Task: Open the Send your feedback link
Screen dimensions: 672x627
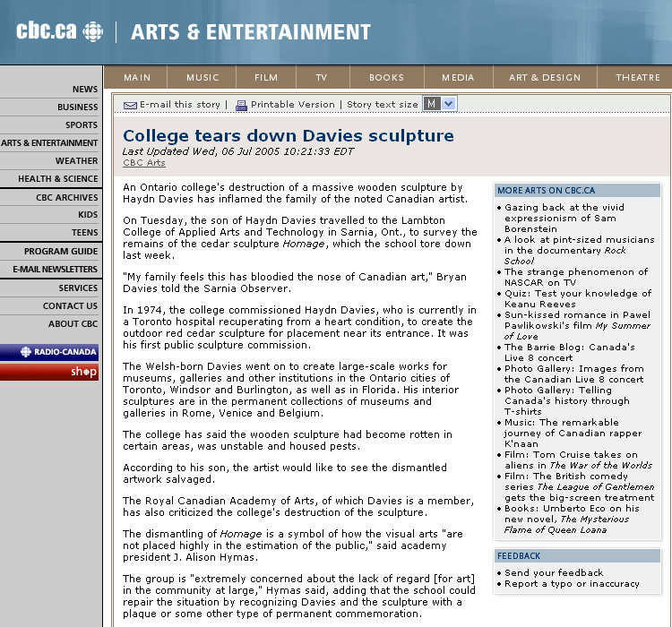Action: 554,572
